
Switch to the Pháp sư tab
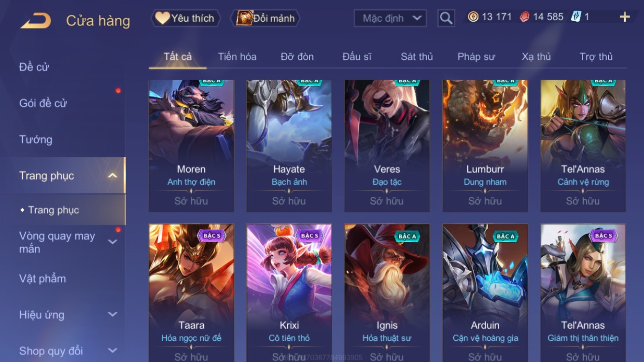[476, 56]
